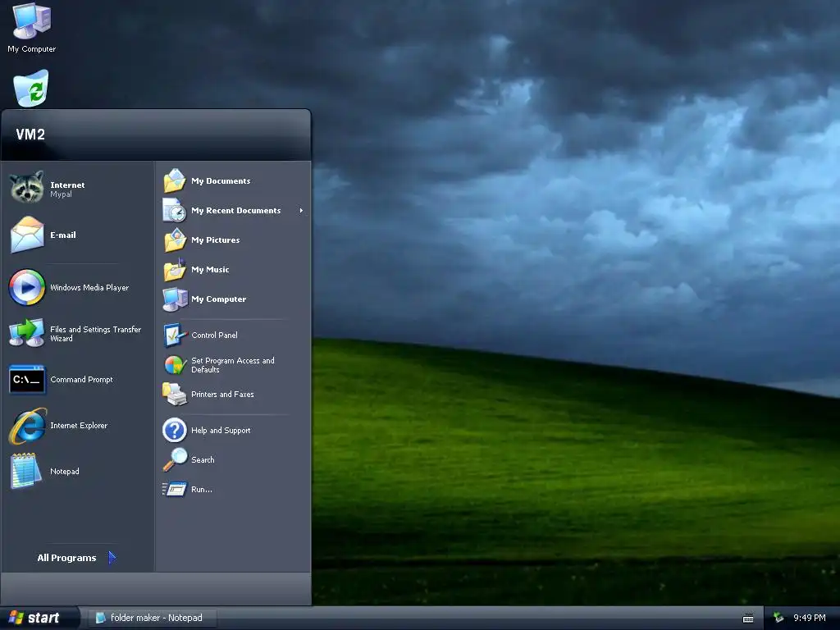This screenshot has height=630, width=840.
Task: Open the Mypal raccoon Internet icon
Action: [x=27, y=187]
